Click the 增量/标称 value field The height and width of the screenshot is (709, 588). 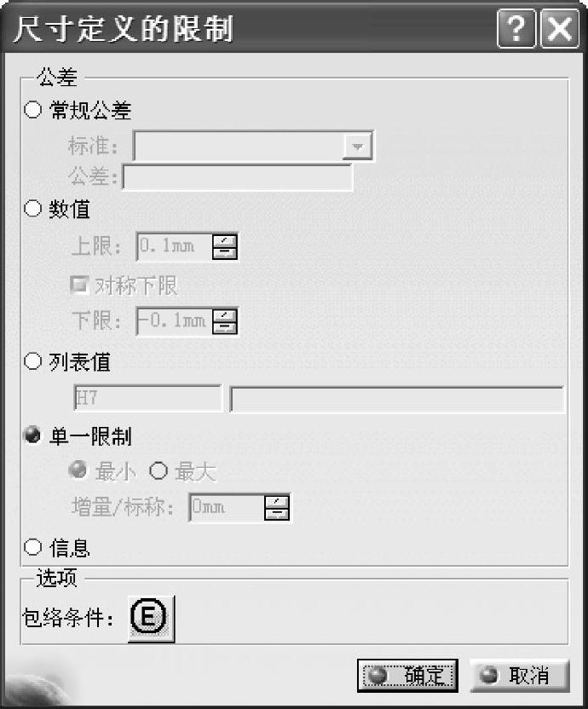(x=226, y=508)
